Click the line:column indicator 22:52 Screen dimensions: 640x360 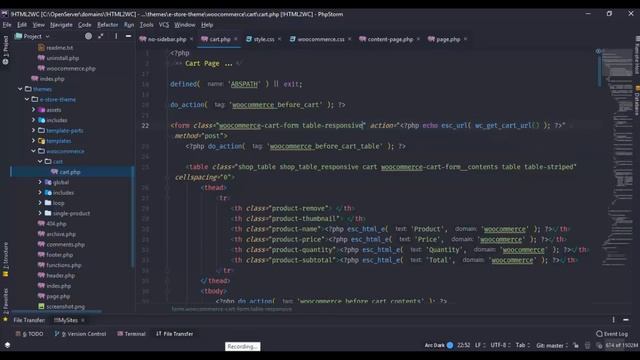tap(464, 345)
